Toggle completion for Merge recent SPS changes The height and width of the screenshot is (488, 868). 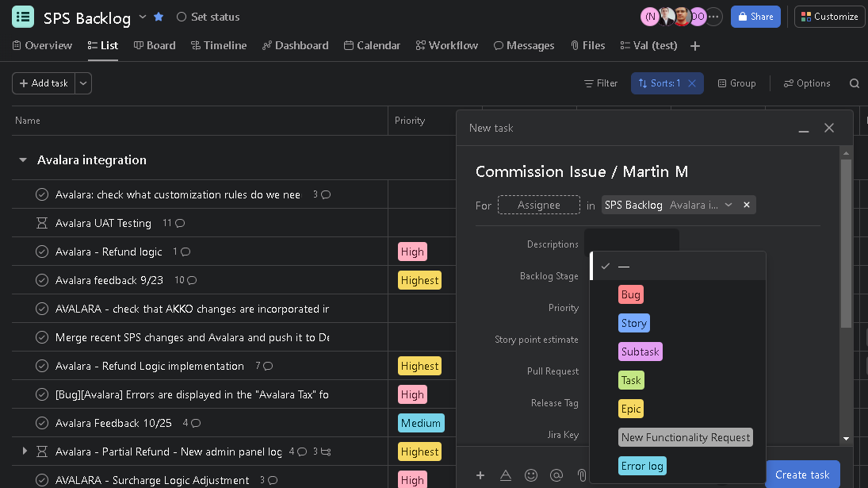click(x=42, y=337)
